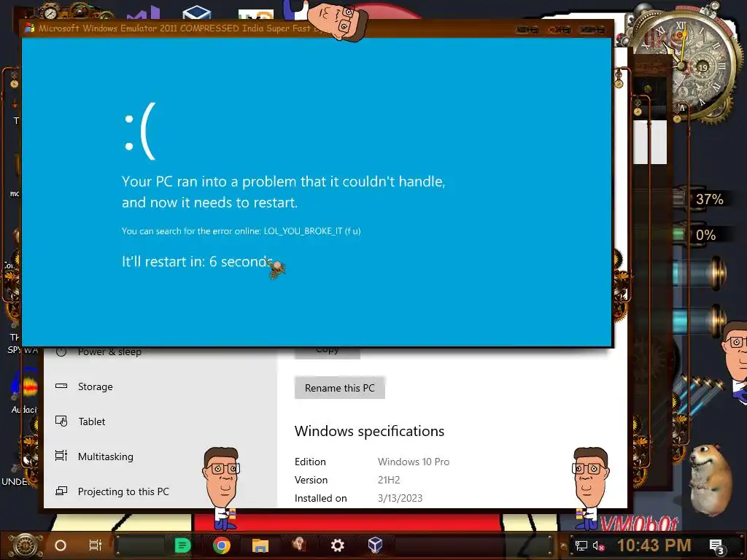The width and height of the screenshot is (747, 560).
Task: Click the partly hidden Copy button in Settings
Action: [x=328, y=352]
